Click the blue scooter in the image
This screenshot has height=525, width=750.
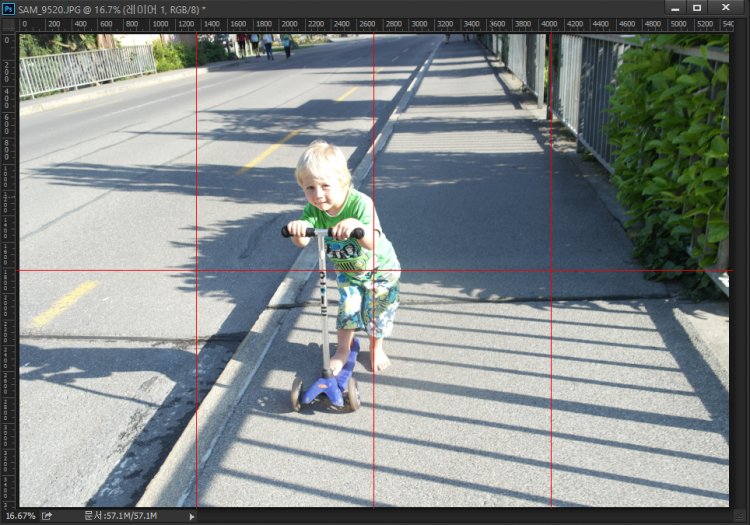pos(329,383)
